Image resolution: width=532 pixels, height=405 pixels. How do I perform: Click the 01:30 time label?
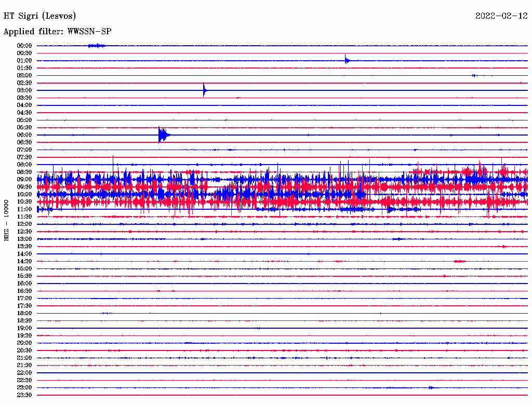(24, 68)
